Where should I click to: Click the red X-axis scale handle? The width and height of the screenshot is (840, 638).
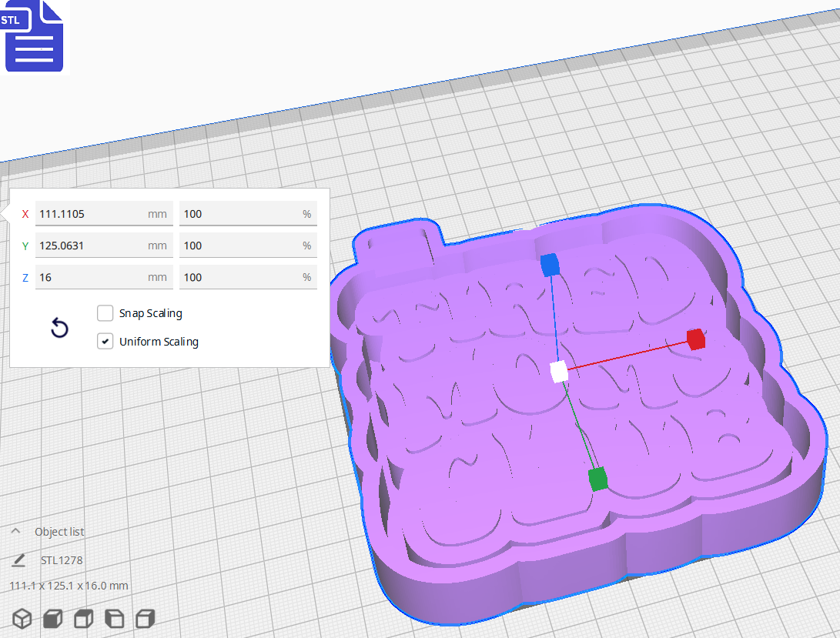tap(695, 339)
